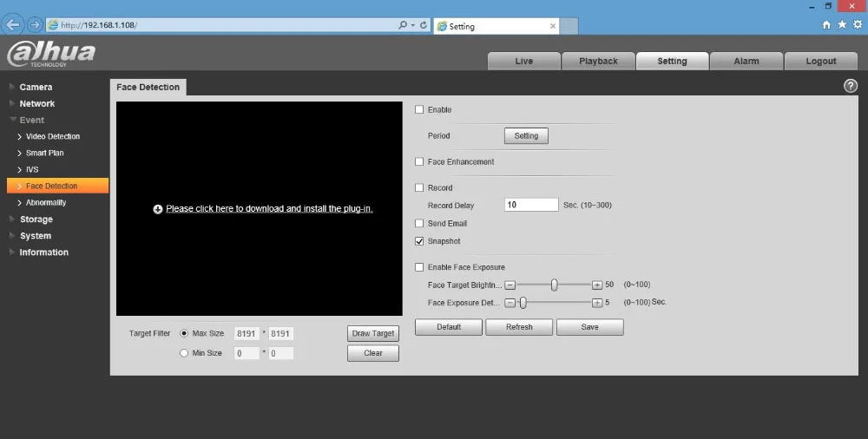Decrease Face Target Brightness with minus

pos(510,285)
